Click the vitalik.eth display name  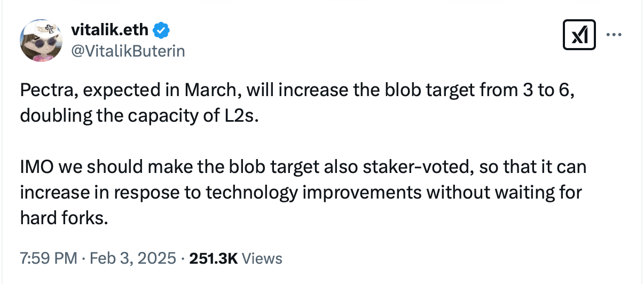click(111, 30)
